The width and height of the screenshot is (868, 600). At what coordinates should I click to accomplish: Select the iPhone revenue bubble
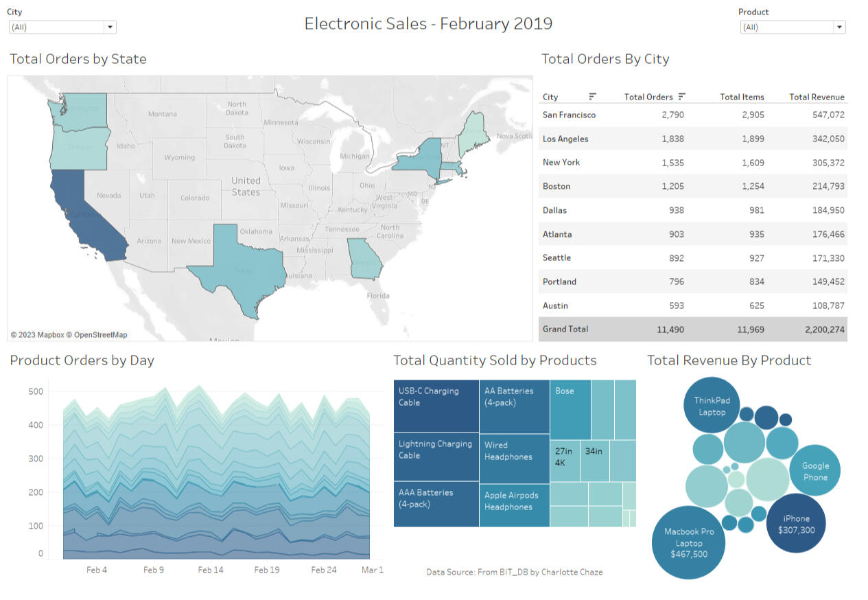pyautogui.click(x=796, y=524)
